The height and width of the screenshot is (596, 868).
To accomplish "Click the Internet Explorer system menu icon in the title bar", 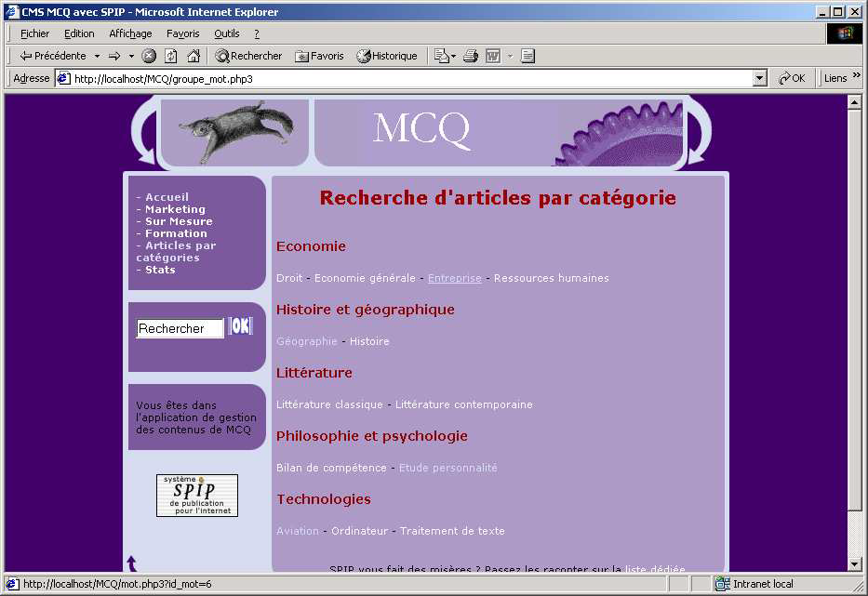I will (12, 11).
